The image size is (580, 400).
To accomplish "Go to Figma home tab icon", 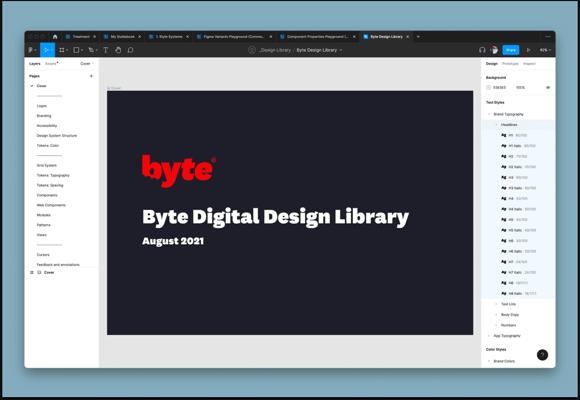I will pyautogui.click(x=55, y=37).
